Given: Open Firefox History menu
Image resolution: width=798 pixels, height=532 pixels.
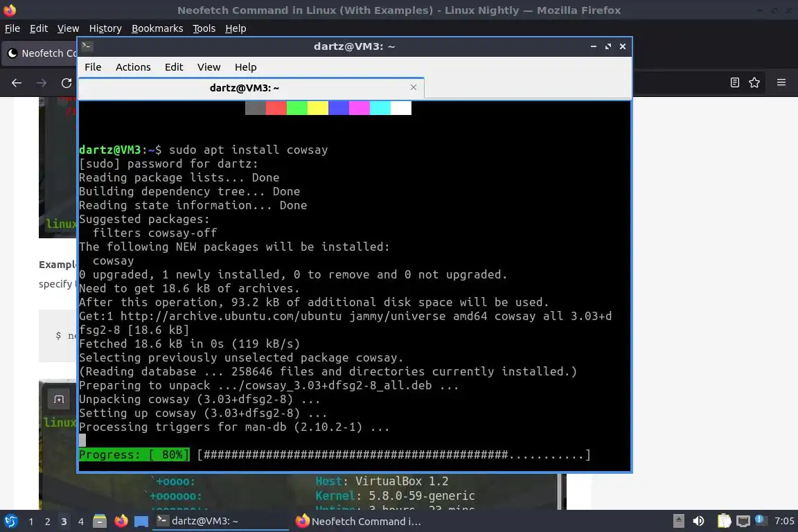Looking at the screenshot, I should pyautogui.click(x=105, y=28).
